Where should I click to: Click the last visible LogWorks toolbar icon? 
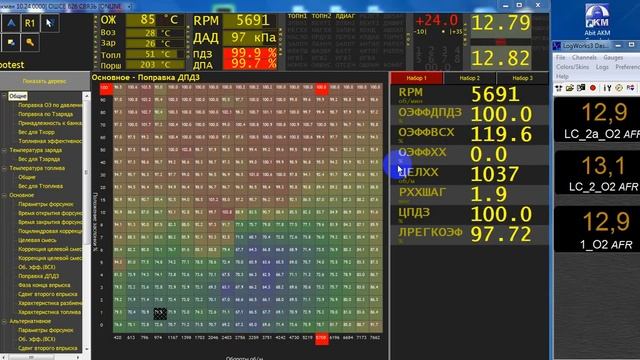pos(631,88)
